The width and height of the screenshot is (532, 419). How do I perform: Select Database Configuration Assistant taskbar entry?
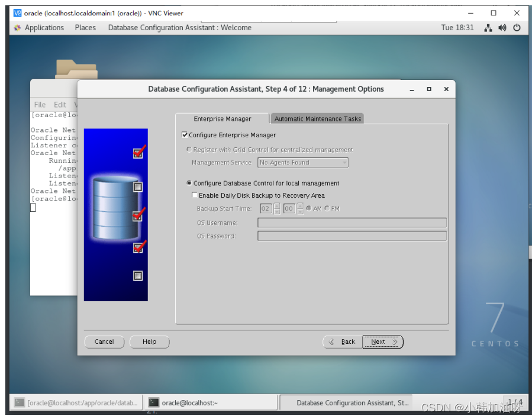tap(346, 402)
